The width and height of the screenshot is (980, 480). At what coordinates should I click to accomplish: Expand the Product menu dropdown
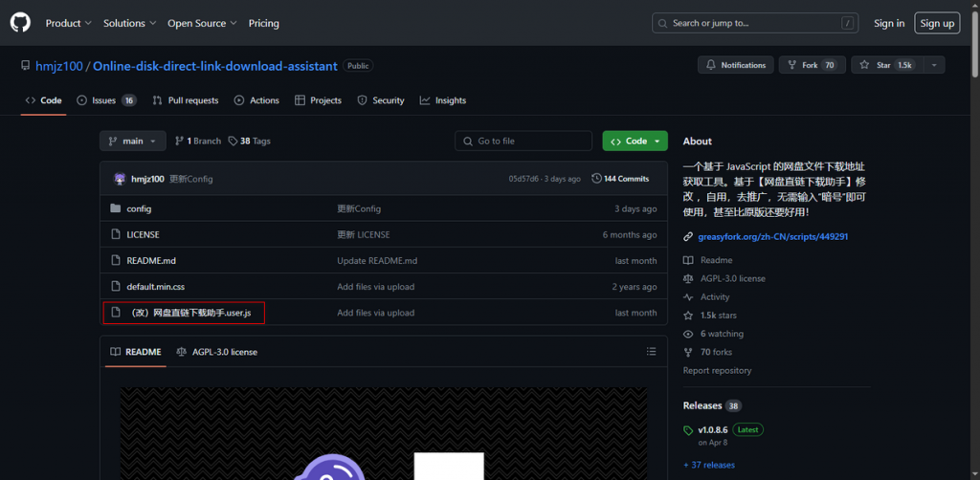pyautogui.click(x=68, y=23)
